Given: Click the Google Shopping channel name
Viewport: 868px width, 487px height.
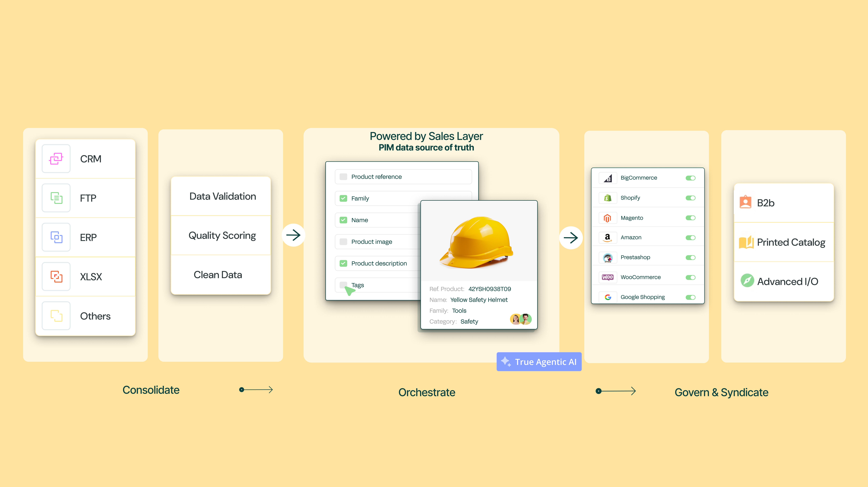Looking at the screenshot, I should click(x=643, y=297).
